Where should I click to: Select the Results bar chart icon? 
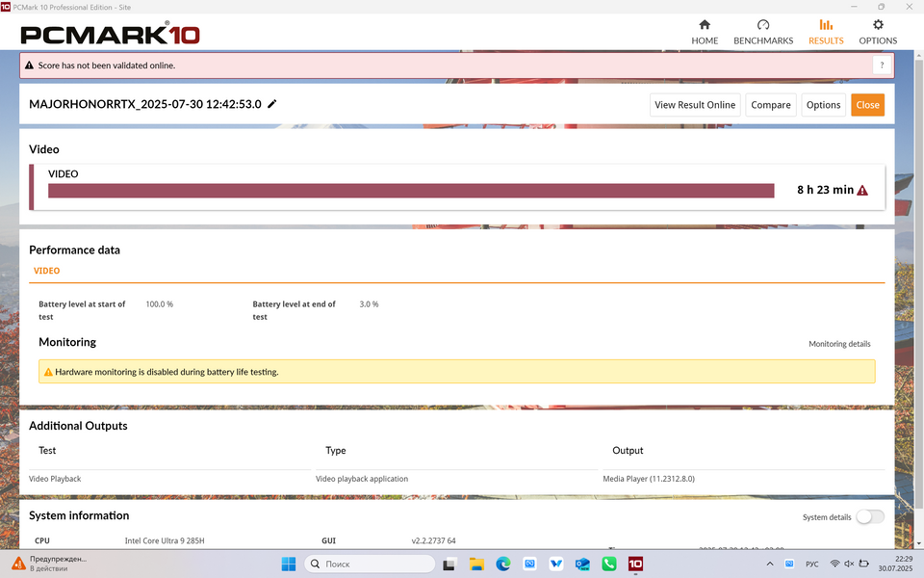(826, 25)
